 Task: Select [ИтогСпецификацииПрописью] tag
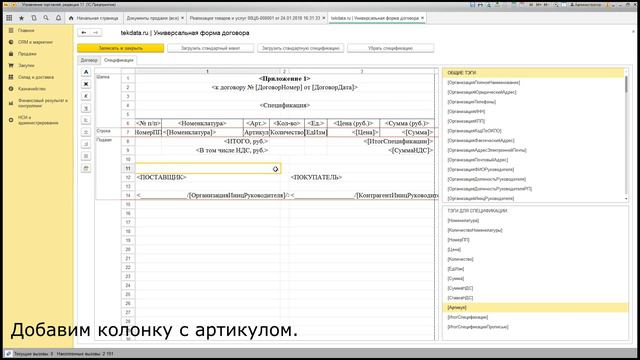478,327
